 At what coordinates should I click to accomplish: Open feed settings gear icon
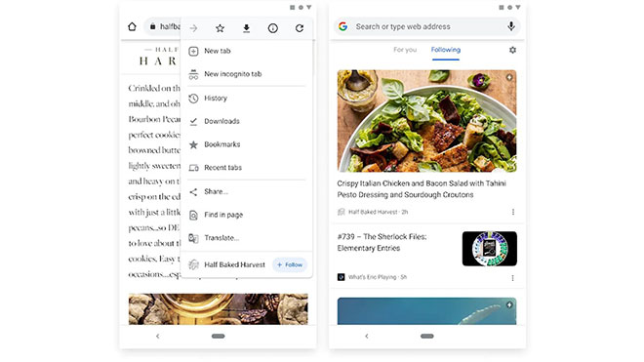tap(512, 50)
